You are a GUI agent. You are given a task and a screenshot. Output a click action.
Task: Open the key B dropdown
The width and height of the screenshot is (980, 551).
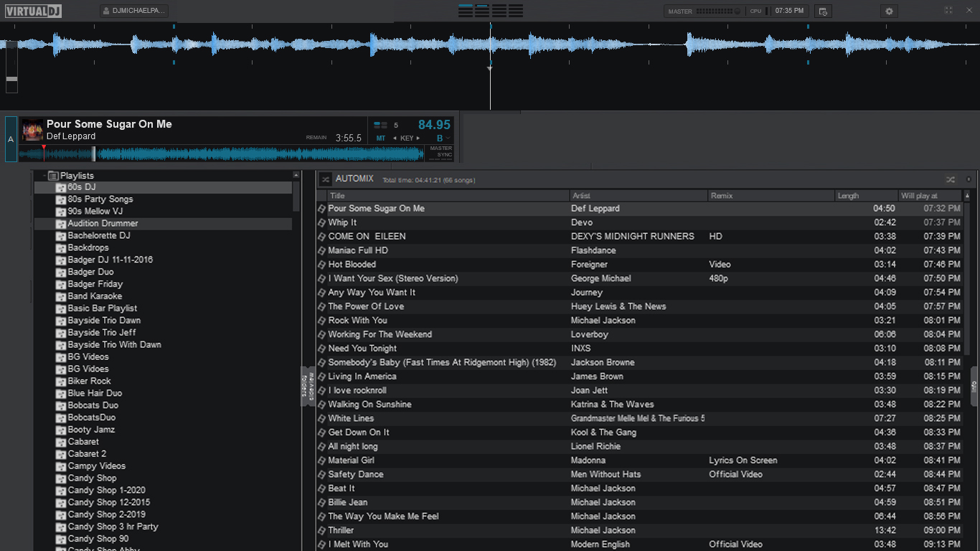[x=443, y=138]
